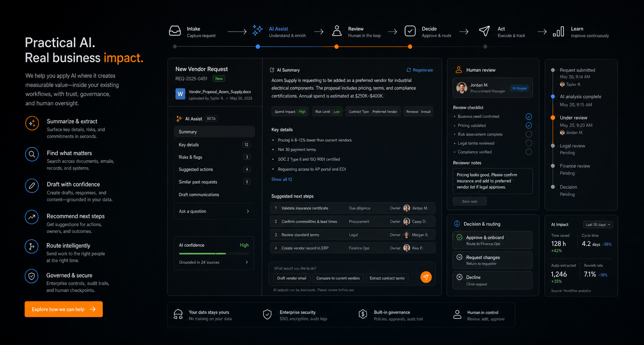Select the Key details menu item

[214, 145]
